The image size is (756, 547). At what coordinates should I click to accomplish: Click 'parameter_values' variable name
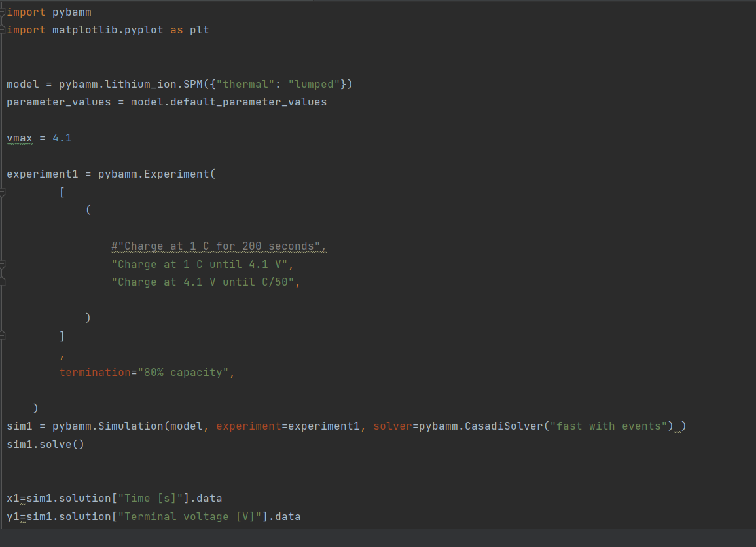pos(59,102)
